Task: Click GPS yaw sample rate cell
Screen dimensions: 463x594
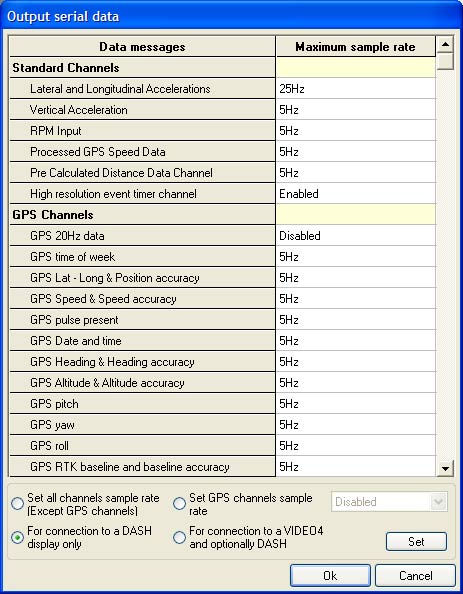Action: [x=356, y=425]
